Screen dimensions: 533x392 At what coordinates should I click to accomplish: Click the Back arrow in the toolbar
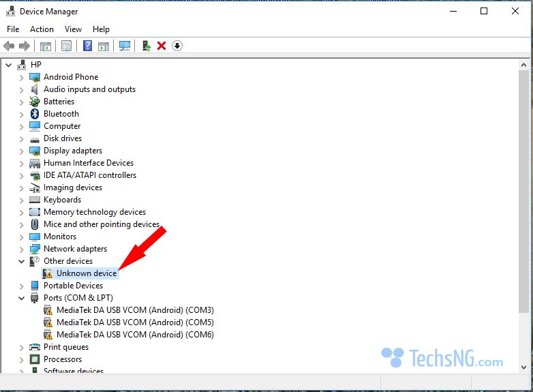tap(9, 46)
